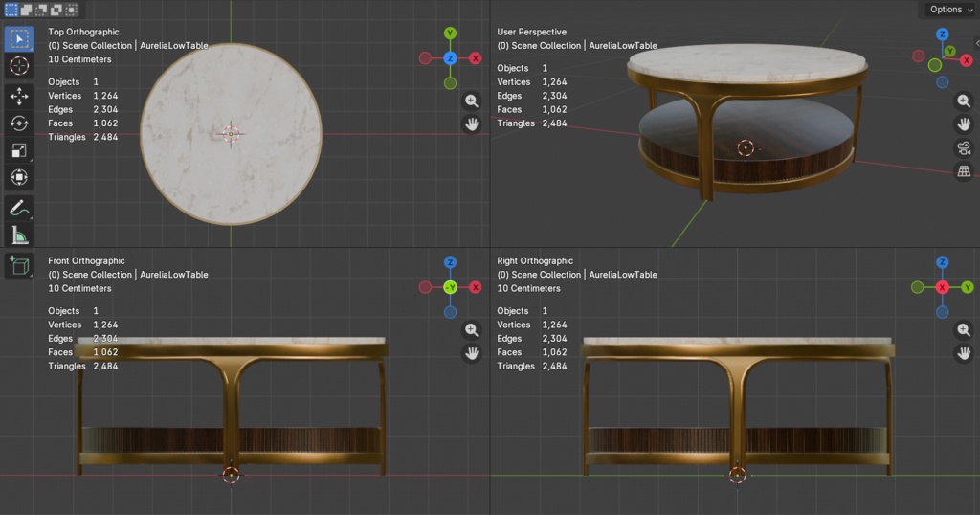Set selection mode to new selection
Image resolution: width=980 pixels, height=515 pixels.
pos(11,10)
